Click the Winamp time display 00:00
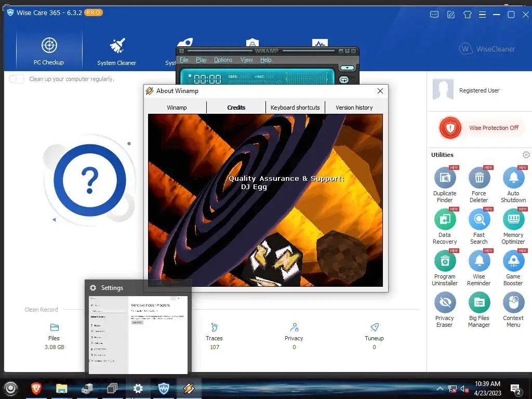 [x=208, y=79]
